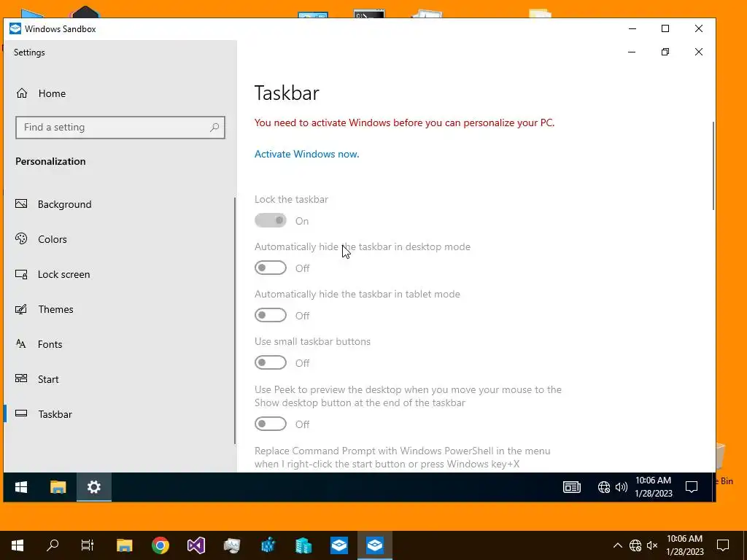Maximize the Windows Sandbox window

(665, 28)
